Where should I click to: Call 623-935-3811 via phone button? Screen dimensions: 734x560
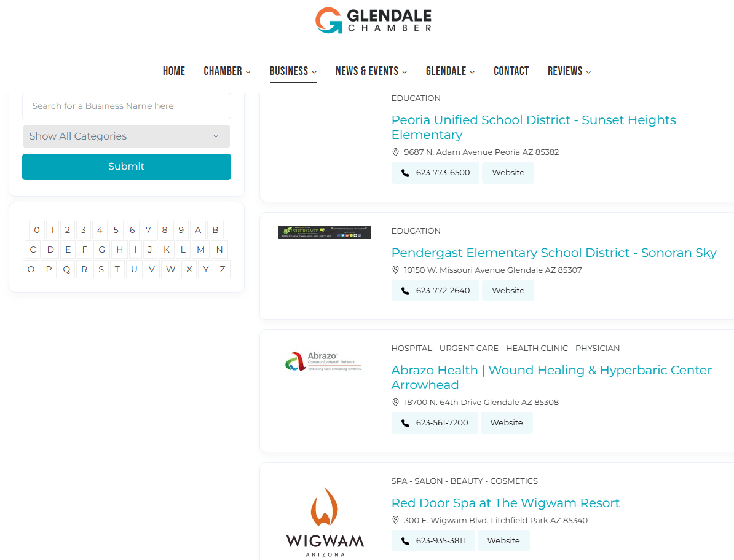tap(433, 541)
